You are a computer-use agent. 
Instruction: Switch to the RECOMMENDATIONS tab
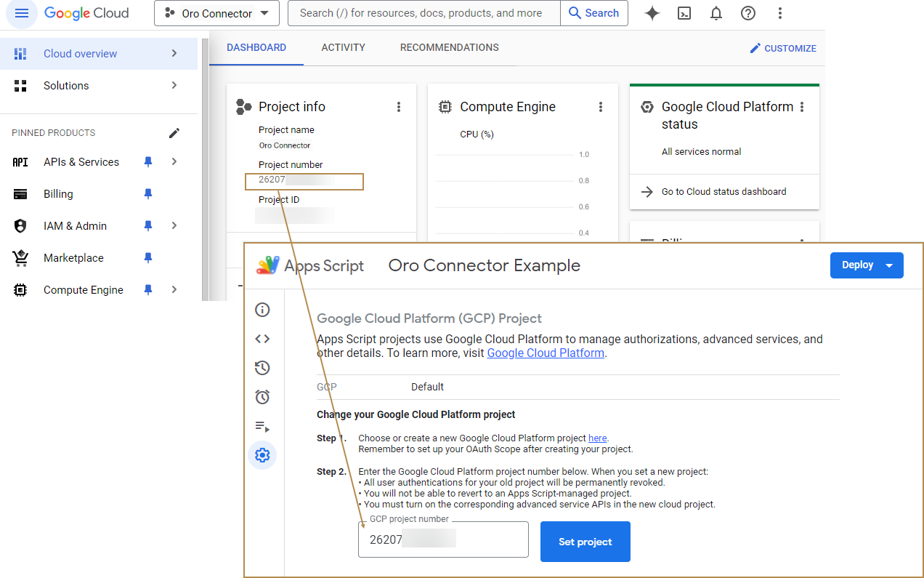[449, 48]
